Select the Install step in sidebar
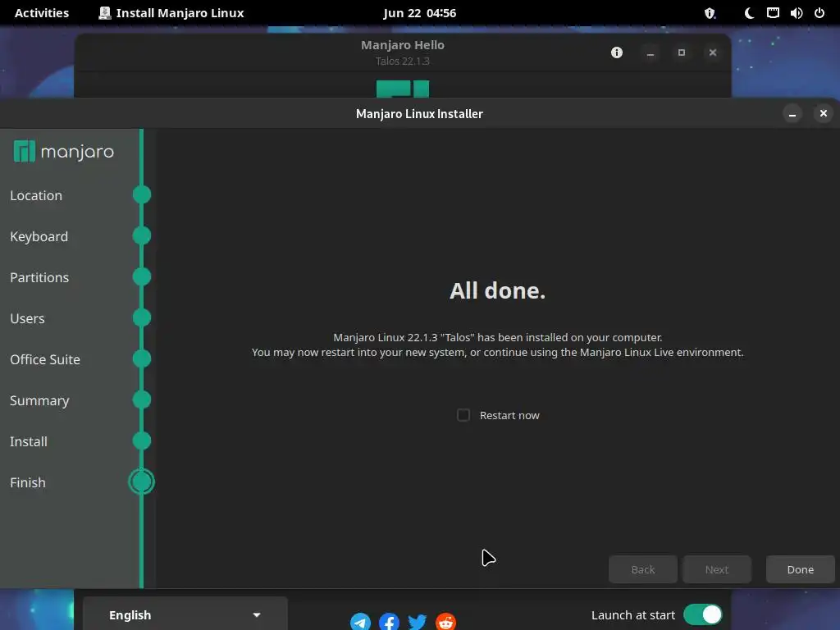 click(29, 441)
